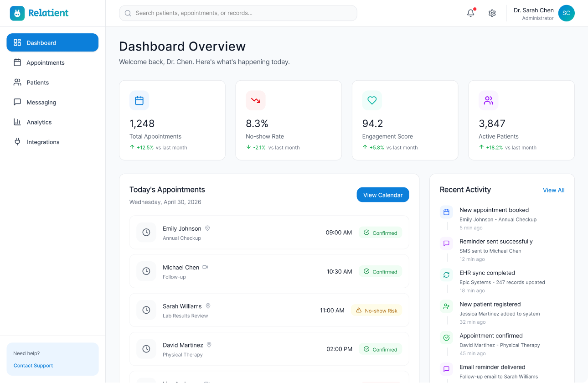The width and height of the screenshot is (588, 383).
Task: Click the EHR sync completed refresh icon
Action: (447, 275)
